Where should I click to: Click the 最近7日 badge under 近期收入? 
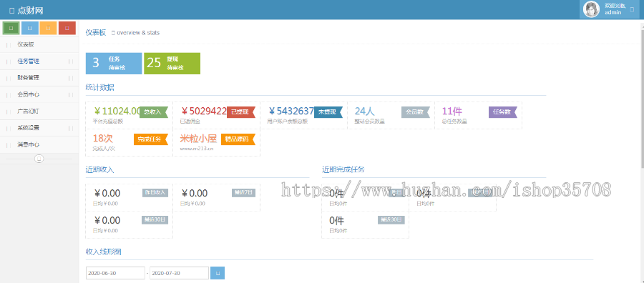pos(243,193)
